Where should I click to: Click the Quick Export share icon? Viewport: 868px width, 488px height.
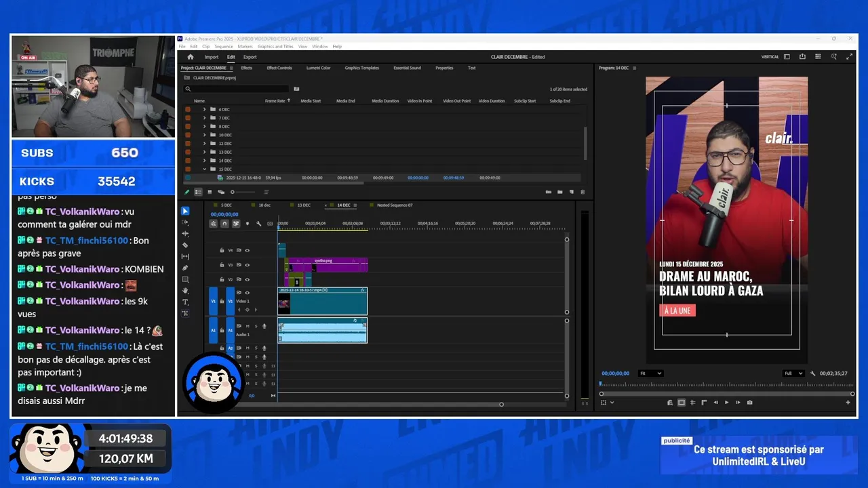[802, 57]
